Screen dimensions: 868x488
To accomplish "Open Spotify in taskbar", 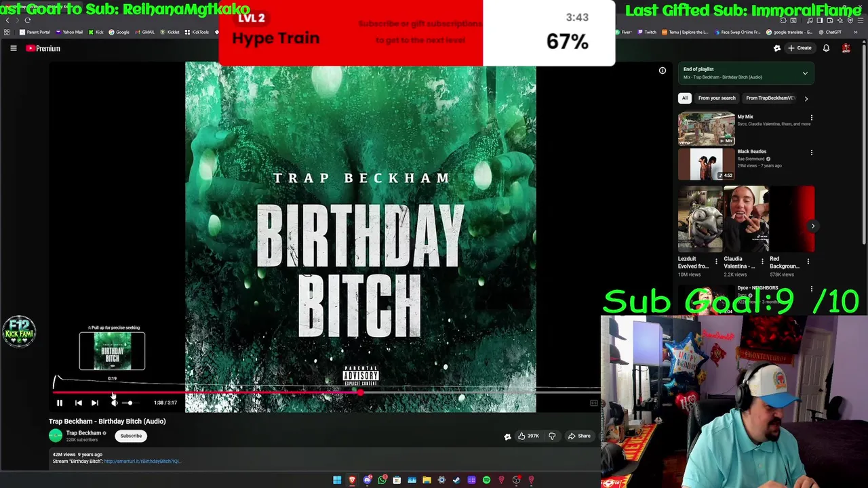I will click(486, 481).
